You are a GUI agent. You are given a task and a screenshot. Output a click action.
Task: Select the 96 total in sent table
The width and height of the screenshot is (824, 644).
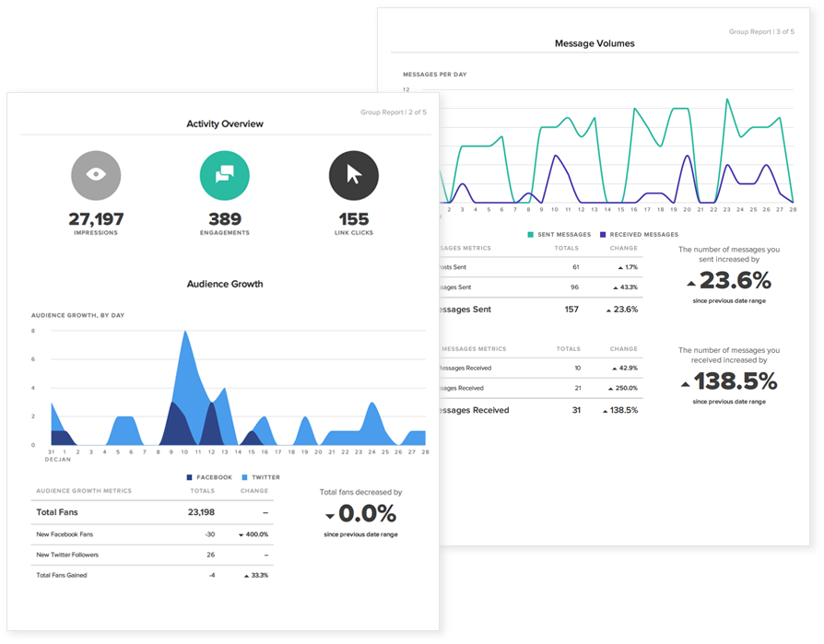pyautogui.click(x=575, y=287)
